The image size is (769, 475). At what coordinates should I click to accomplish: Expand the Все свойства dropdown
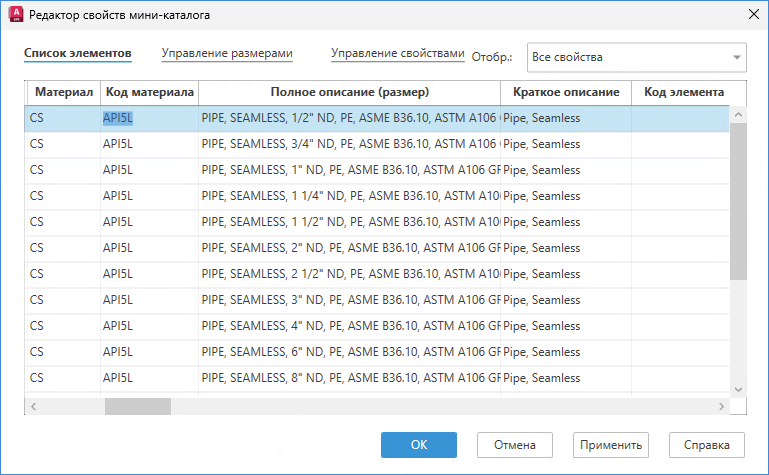[737, 57]
